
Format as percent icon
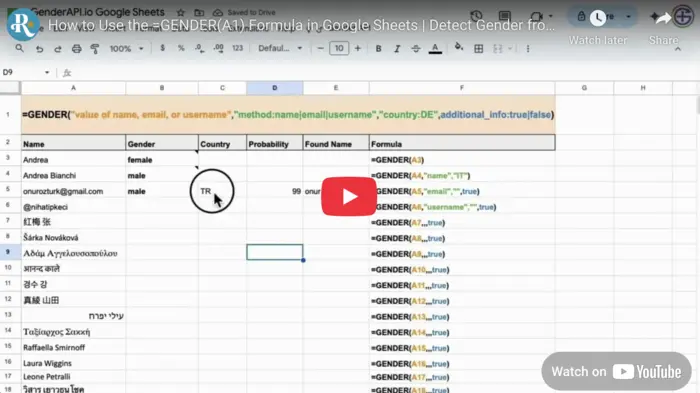(x=181, y=48)
